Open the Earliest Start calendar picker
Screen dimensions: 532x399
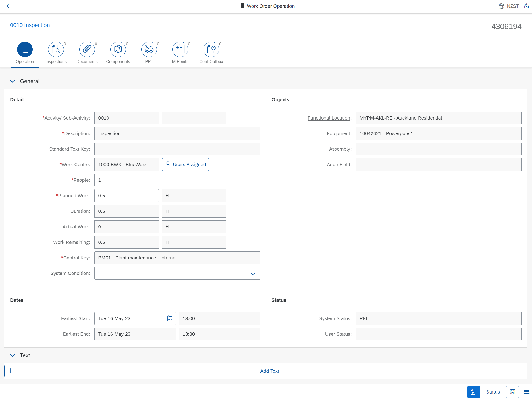click(170, 318)
